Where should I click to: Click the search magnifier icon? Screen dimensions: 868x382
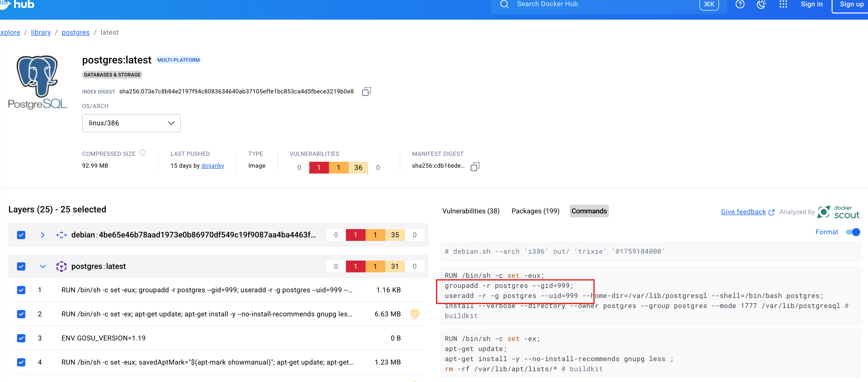coord(504,4)
